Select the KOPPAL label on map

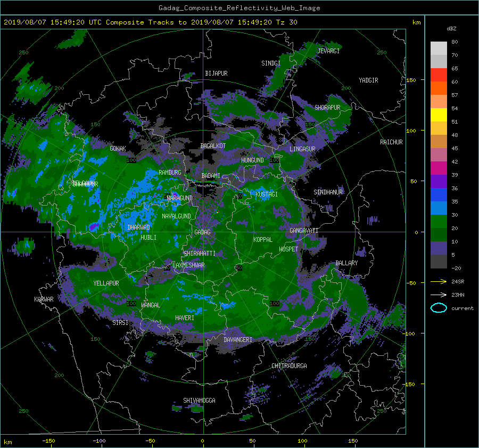pos(263,239)
